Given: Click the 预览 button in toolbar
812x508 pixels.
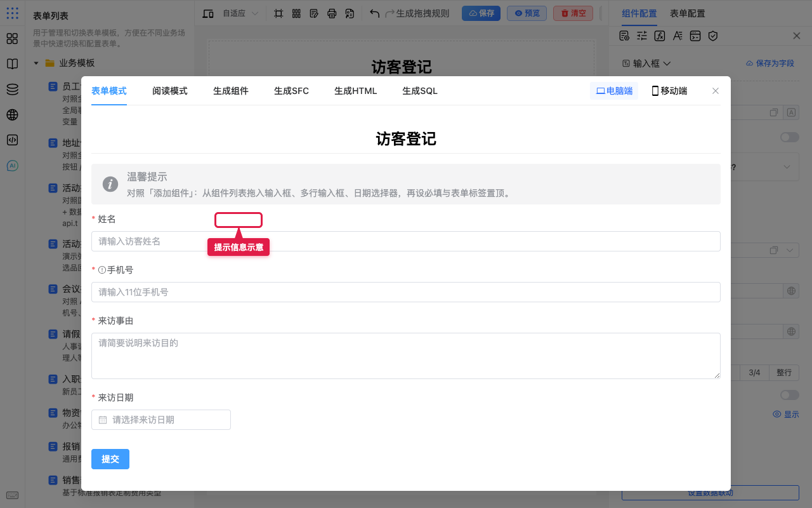Looking at the screenshot, I should 527,13.
